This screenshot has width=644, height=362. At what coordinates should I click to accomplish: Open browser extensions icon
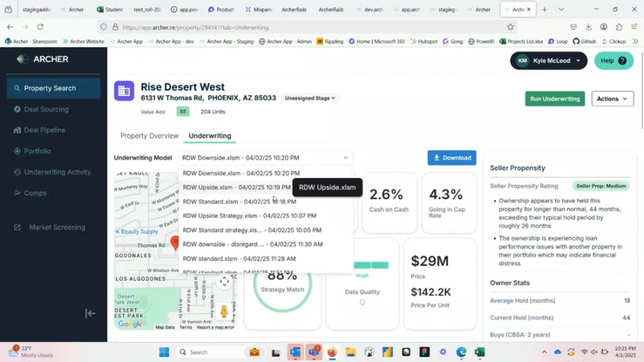tap(619, 27)
